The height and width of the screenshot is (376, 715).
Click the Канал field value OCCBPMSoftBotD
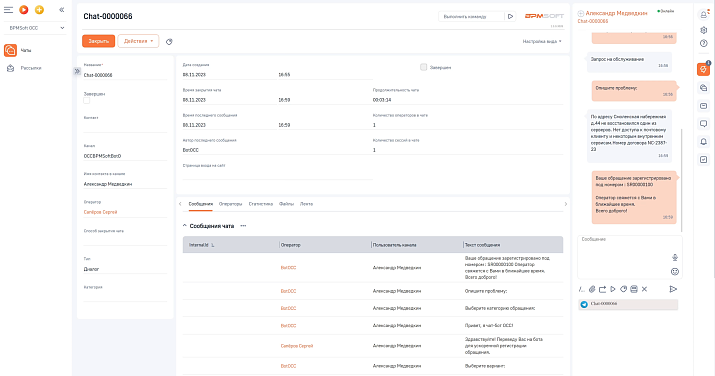coord(125,156)
